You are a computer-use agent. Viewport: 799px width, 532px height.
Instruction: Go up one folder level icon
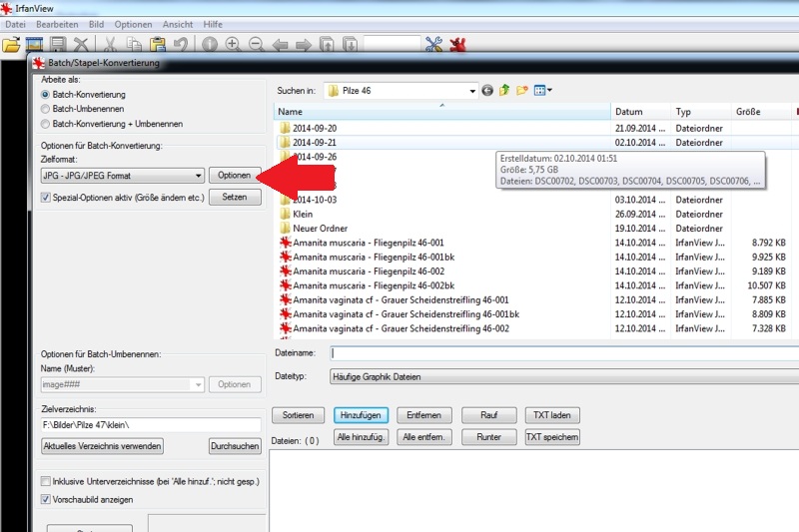click(504, 91)
